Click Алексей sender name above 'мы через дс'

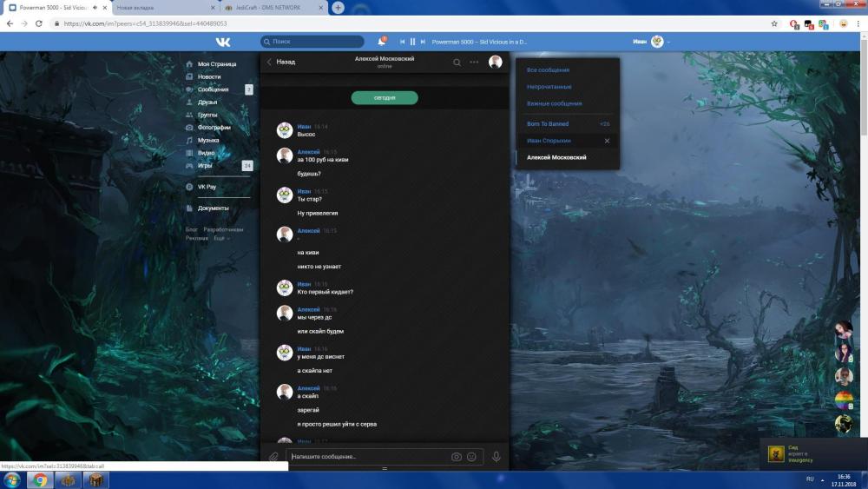[308, 309]
